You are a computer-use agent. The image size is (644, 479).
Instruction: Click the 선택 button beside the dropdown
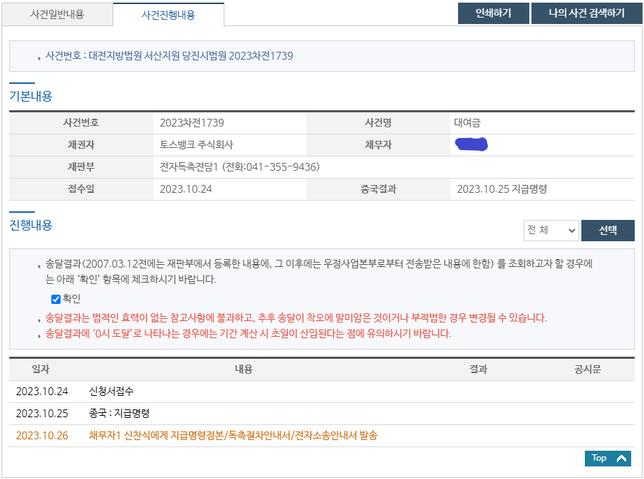tap(607, 230)
